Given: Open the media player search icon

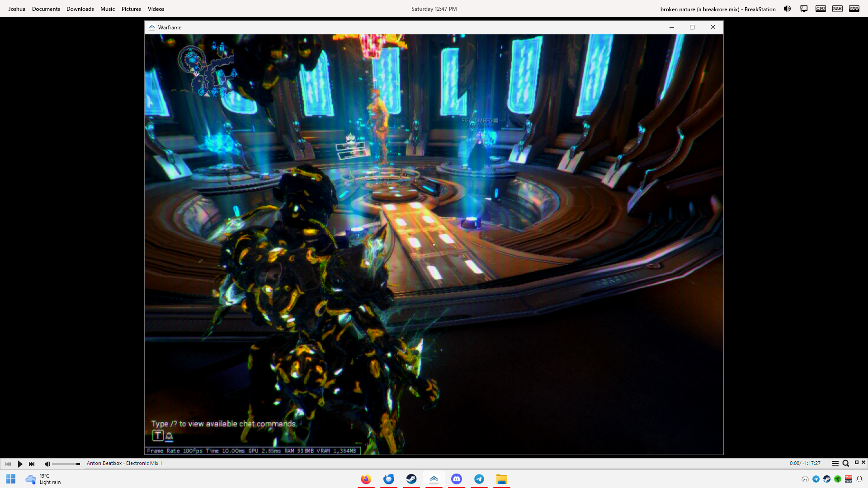Looking at the screenshot, I should point(846,463).
